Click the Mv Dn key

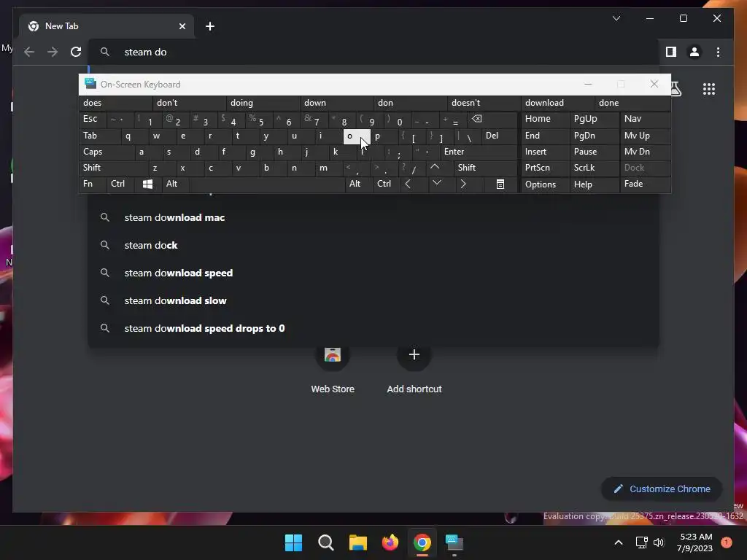[x=645, y=152]
